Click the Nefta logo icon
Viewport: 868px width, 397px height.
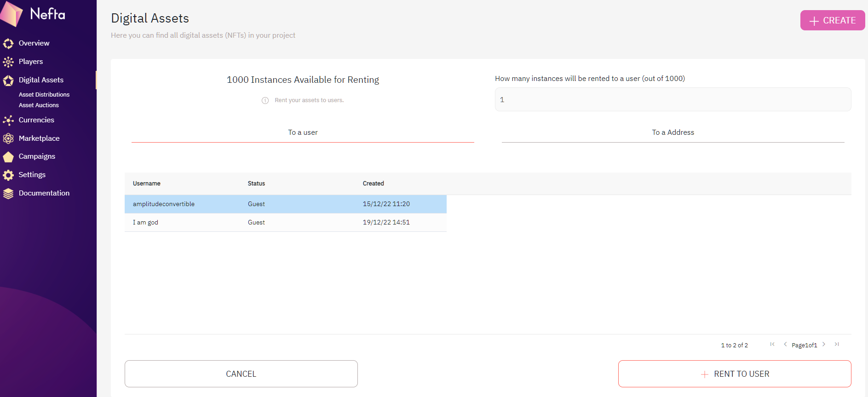pyautogui.click(x=11, y=14)
